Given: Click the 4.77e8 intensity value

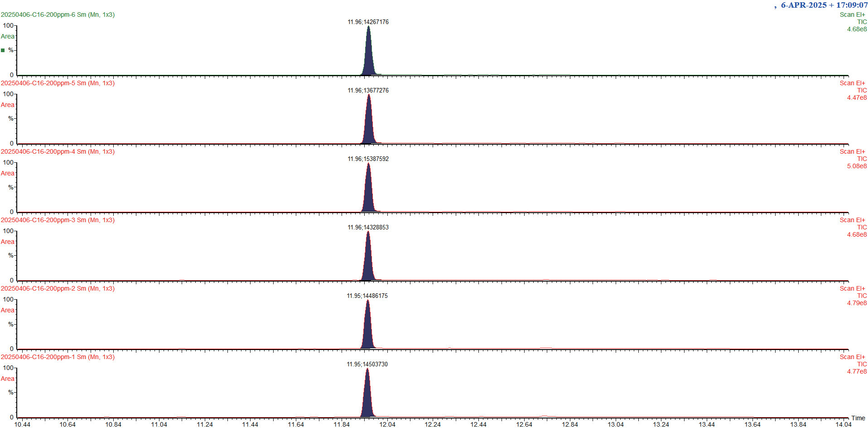Looking at the screenshot, I should (857, 371).
